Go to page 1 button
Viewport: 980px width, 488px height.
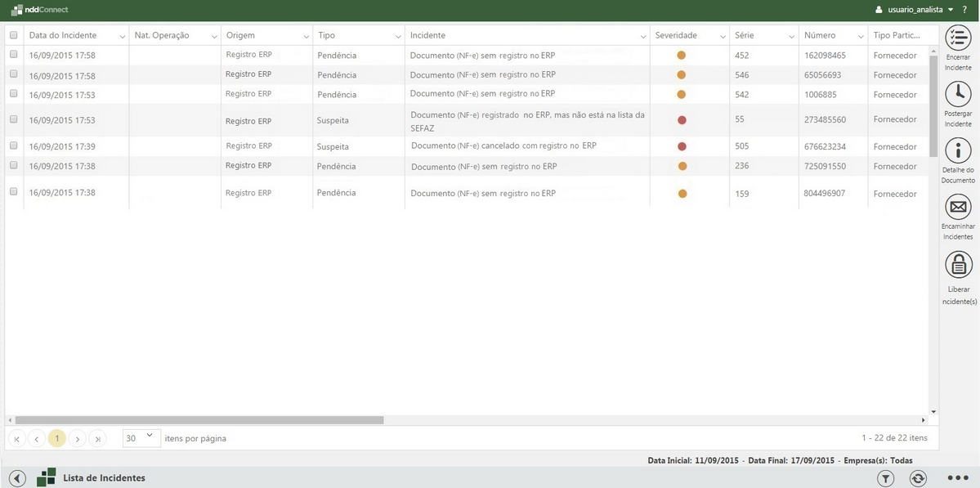pos(56,439)
